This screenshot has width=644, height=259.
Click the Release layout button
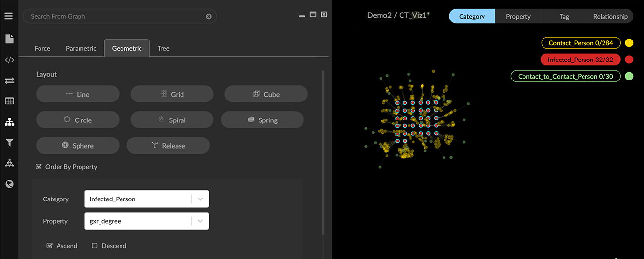pos(168,146)
